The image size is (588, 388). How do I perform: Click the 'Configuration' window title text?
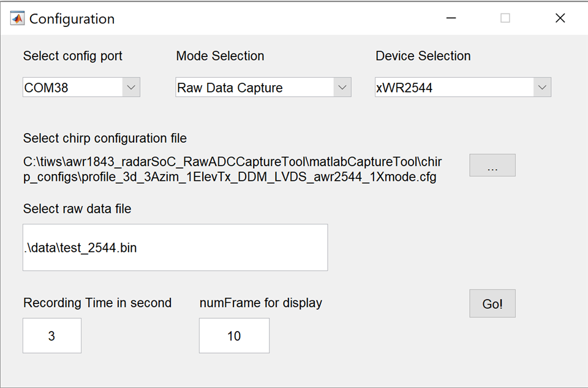coord(72,19)
